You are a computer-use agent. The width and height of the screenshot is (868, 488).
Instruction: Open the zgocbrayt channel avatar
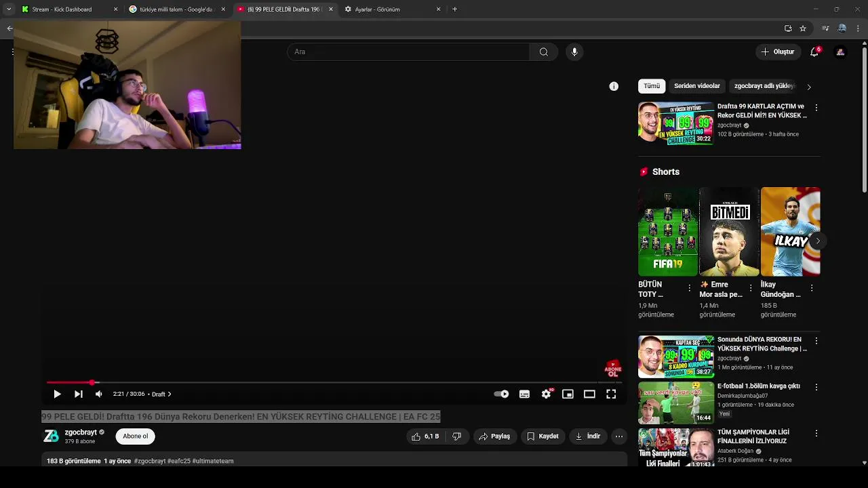pos(51,436)
